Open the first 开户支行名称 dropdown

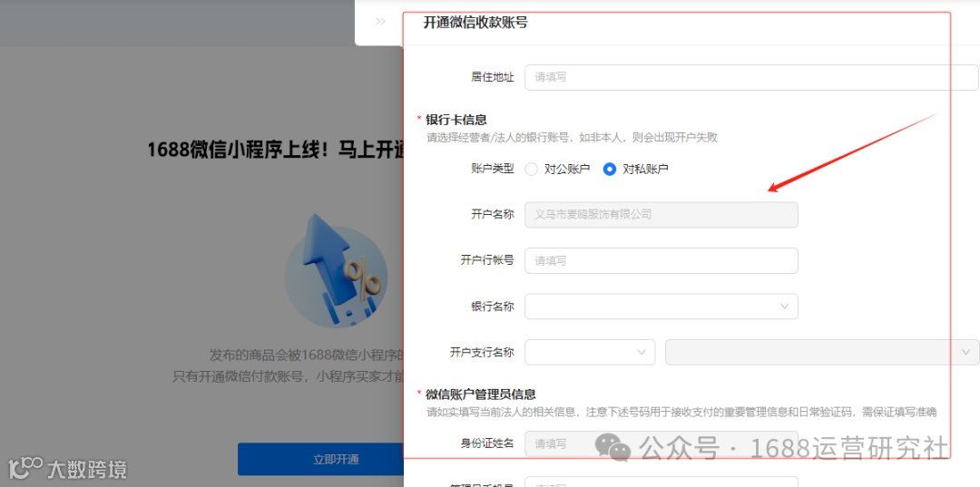click(x=590, y=352)
